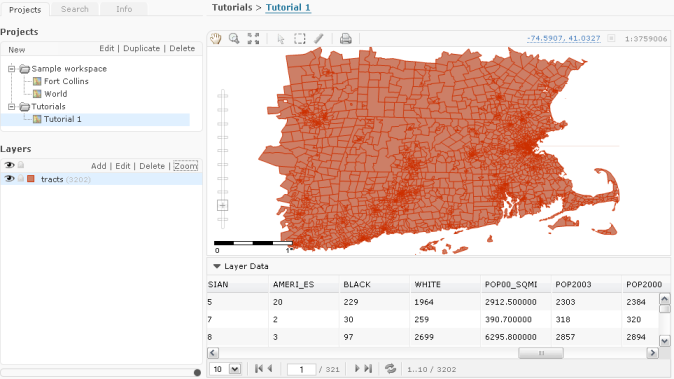Click the horizontal scrollbar thumb
The height and width of the screenshot is (379, 674).
541,353
